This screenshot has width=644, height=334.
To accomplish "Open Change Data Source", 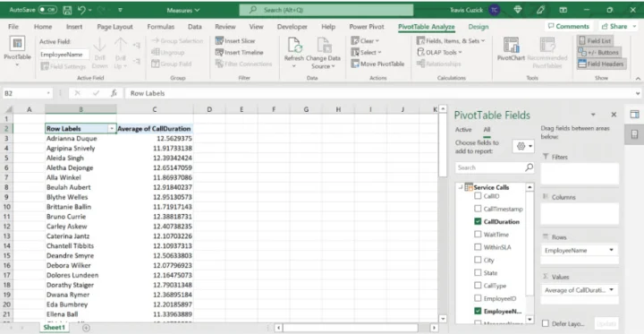I will [323, 52].
